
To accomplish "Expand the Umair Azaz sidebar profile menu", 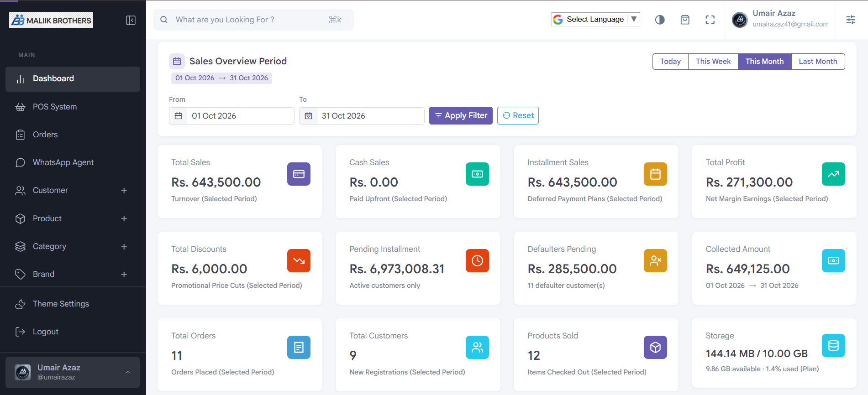I will (73, 372).
